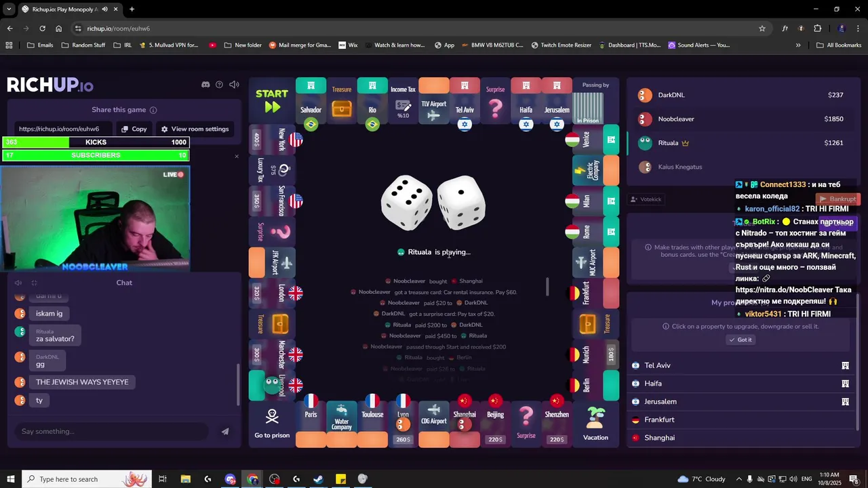Open Shanghai in my properties list

pyautogui.click(x=740, y=438)
